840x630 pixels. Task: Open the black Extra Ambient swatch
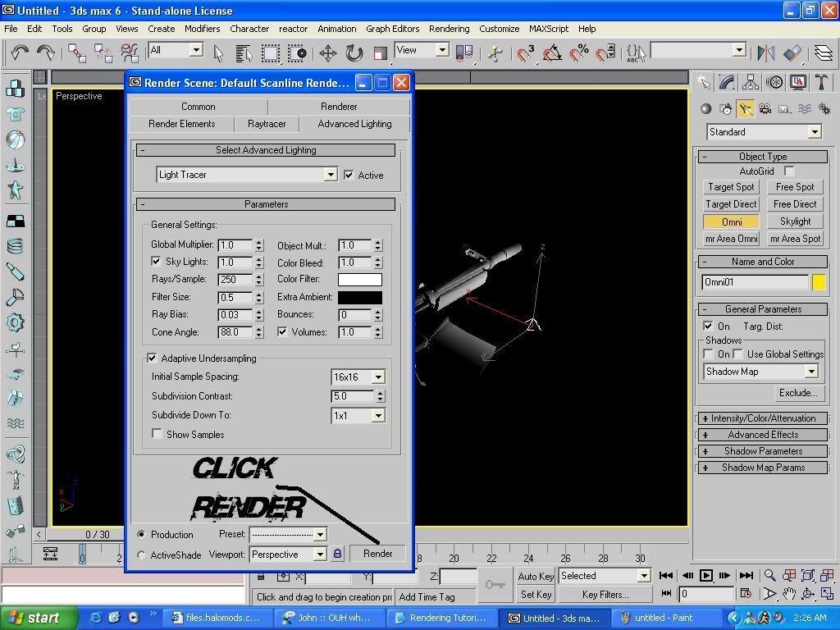[360, 297]
